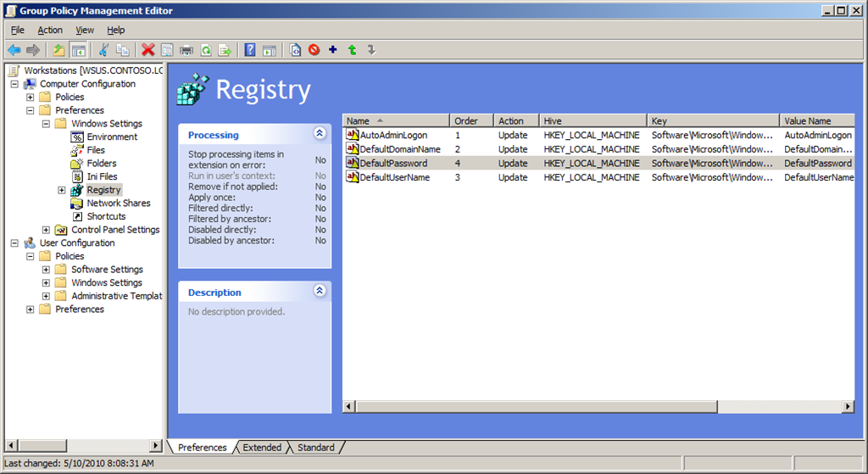Viewport: 868px width, 474px height.
Task: Click the red Delete X icon
Action: [x=148, y=50]
